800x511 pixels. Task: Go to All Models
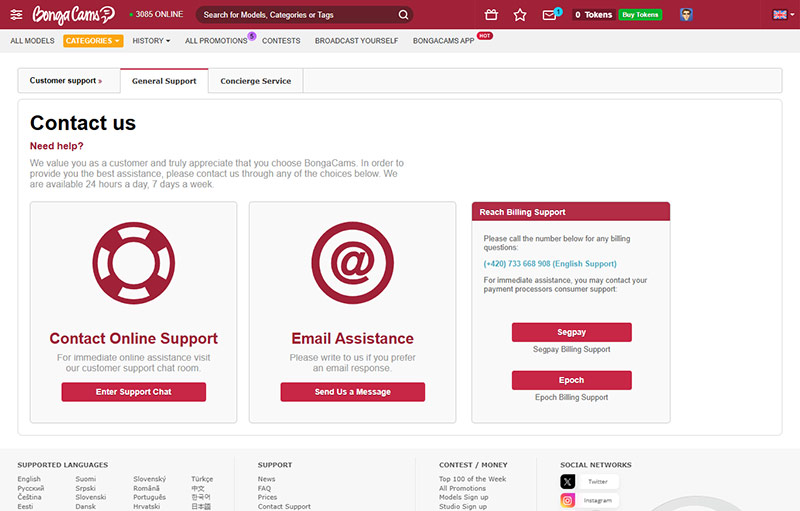point(32,41)
